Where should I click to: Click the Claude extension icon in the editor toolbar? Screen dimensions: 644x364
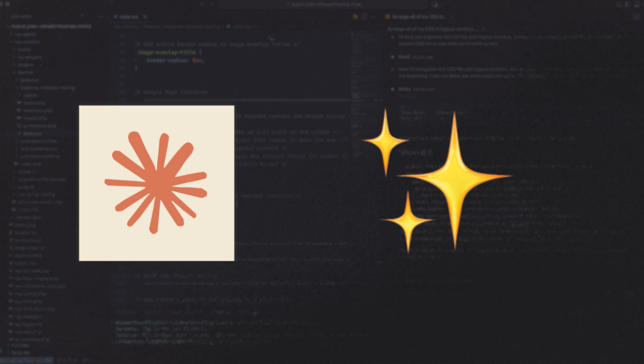point(355,16)
